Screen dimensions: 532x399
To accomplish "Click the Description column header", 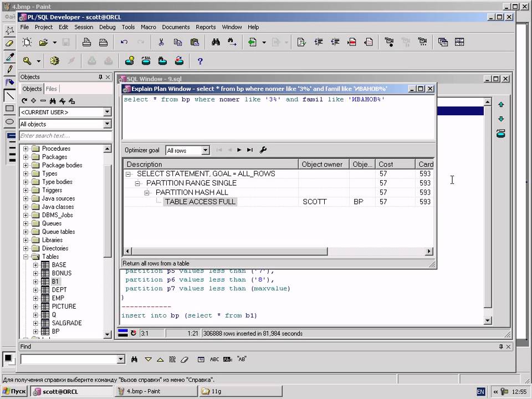I will point(211,164).
